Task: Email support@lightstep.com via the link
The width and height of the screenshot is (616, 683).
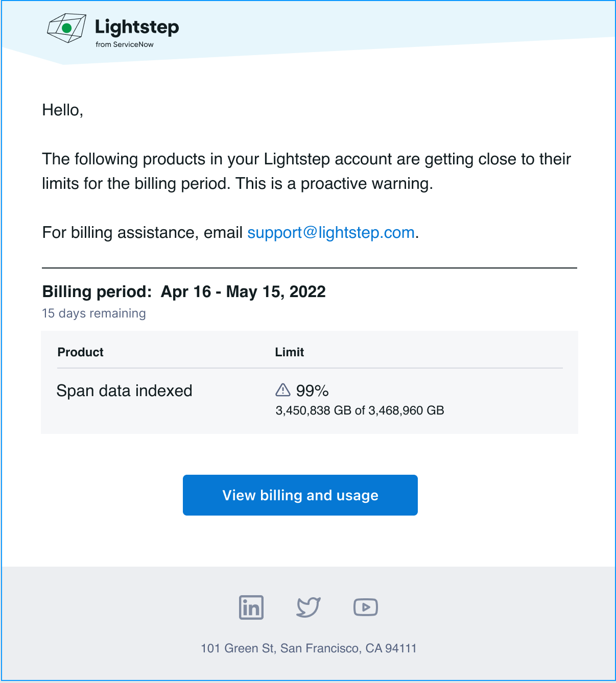Action: pyautogui.click(x=330, y=233)
